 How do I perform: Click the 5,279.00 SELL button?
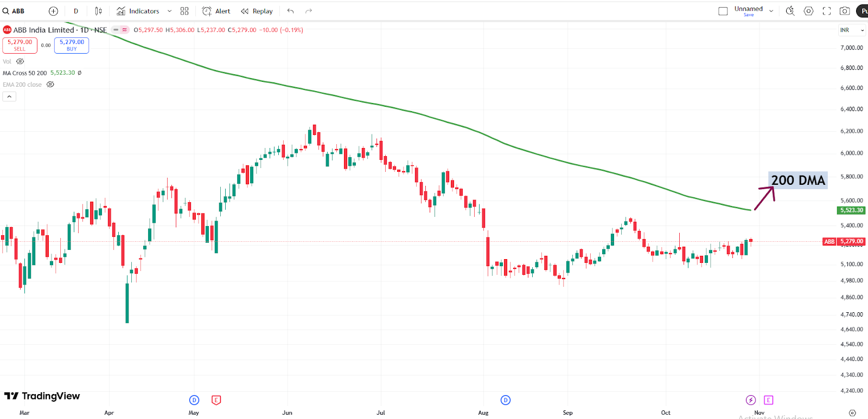(x=20, y=45)
